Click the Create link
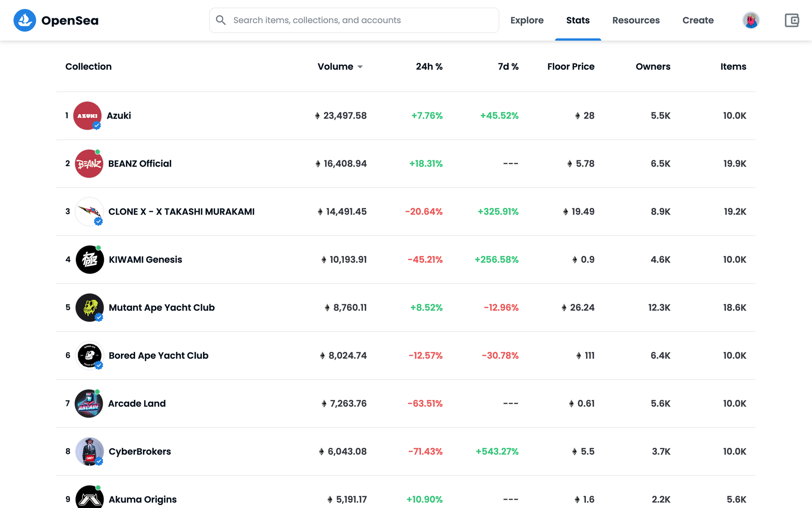The width and height of the screenshot is (812, 508). pos(698,20)
